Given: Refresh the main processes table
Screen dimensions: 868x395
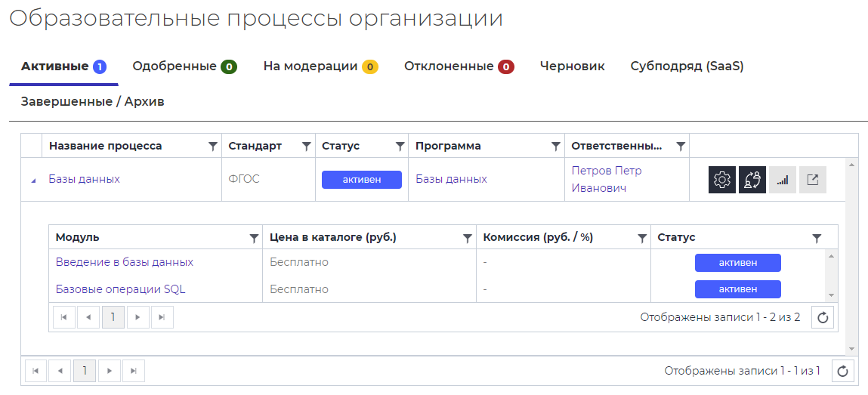Looking at the screenshot, I should (x=843, y=371).
